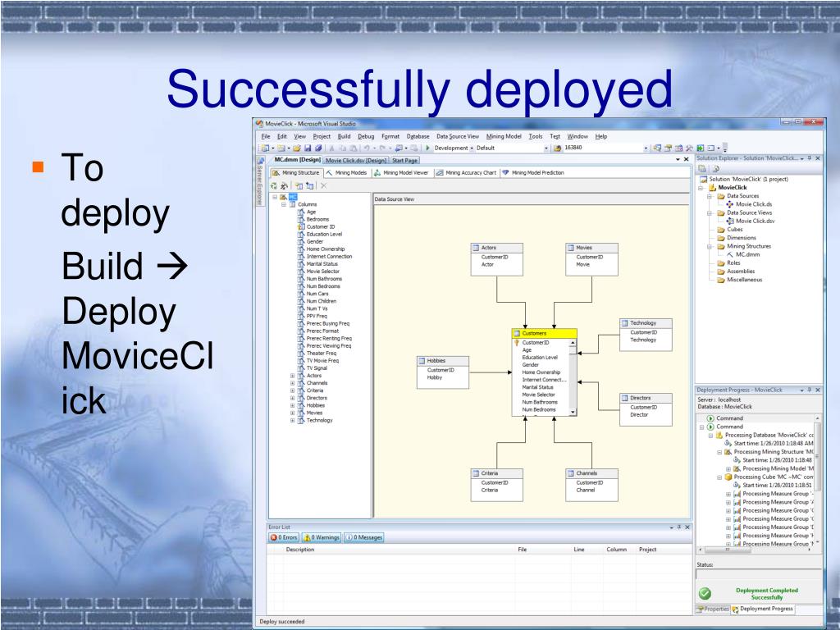Pin the Deployment Progress panel
The width and height of the screenshot is (840, 630).
click(x=810, y=390)
